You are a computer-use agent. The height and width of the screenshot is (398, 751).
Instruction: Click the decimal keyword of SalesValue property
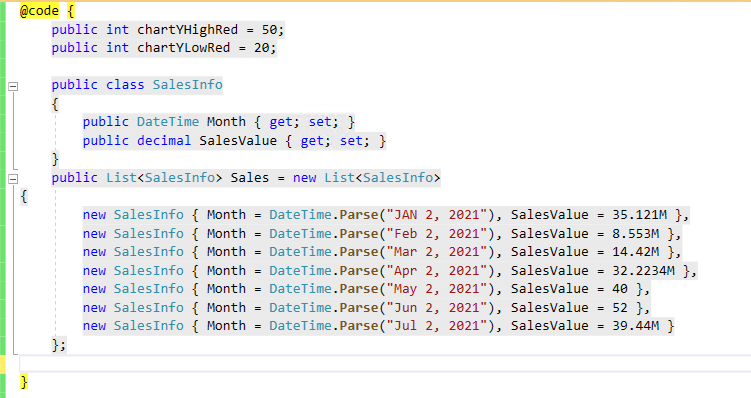164,141
